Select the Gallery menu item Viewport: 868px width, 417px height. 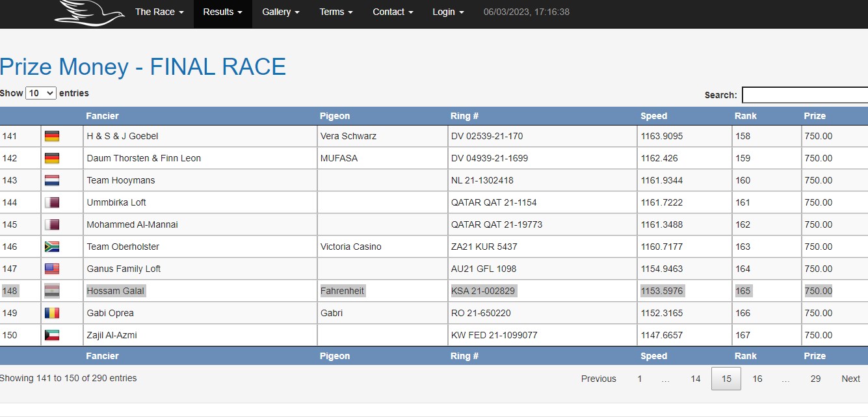[x=280, y=11]
